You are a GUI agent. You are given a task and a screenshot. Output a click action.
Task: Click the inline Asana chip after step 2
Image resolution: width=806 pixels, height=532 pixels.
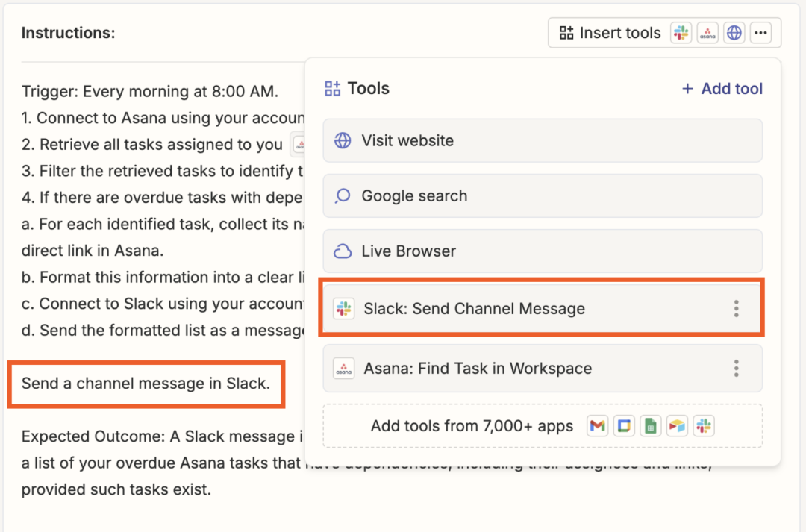[x=299, y=145]
